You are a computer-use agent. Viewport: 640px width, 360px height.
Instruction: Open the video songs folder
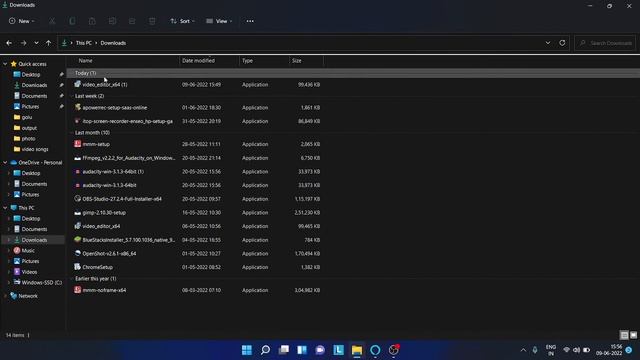click(x=35, y=149)
